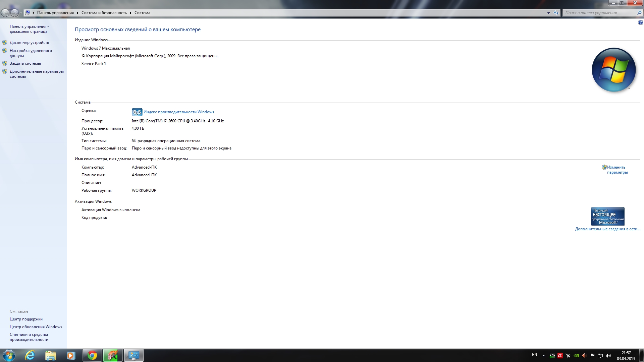This screenshot has width=644, height=362.
Task: Click the refresh button beside address bar
Action: [556, 13]
